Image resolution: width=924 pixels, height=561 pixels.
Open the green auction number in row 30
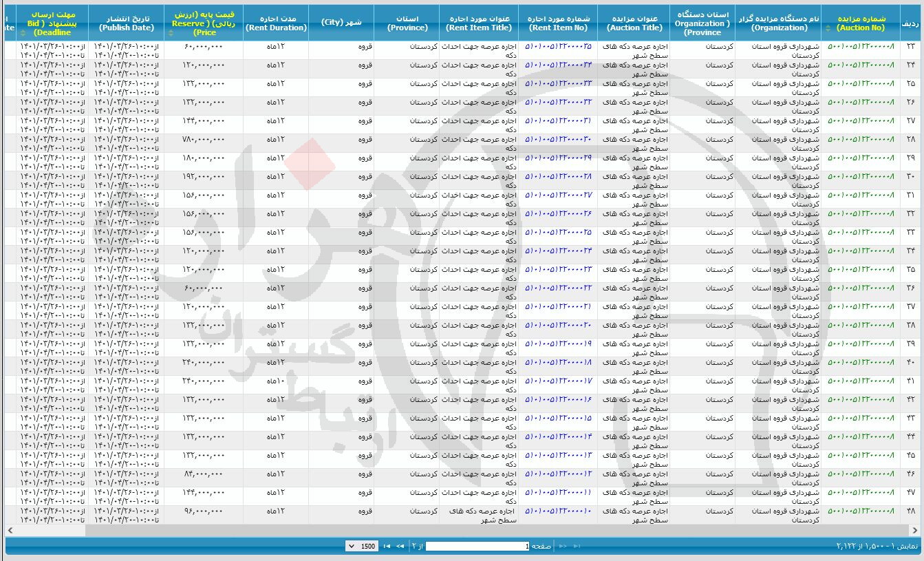[x=861, y=177]
